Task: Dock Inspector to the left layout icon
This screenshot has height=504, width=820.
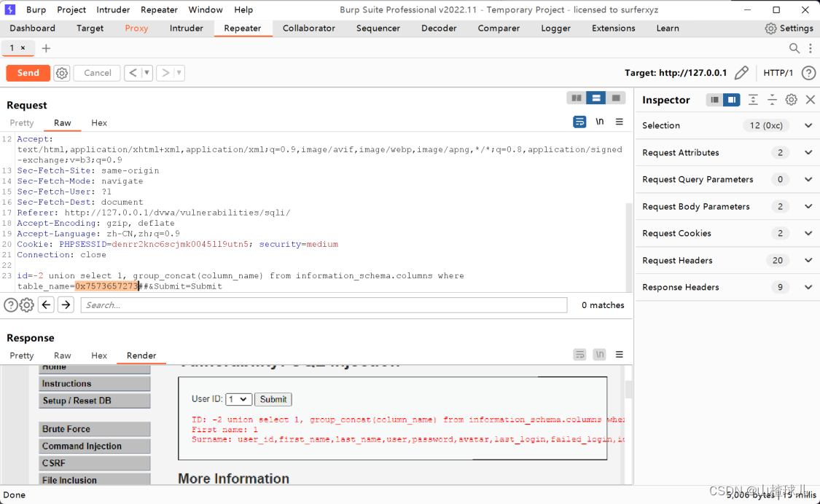Action: (x=714, y=99)
